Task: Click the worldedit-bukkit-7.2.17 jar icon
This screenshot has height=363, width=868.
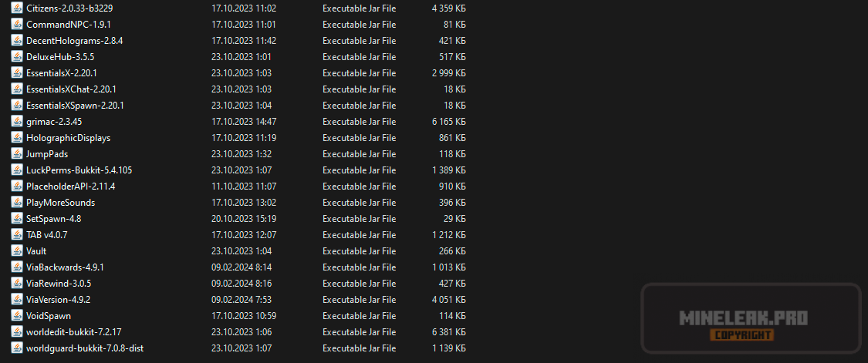Action: pyautogui.click(x=17, y=331)
